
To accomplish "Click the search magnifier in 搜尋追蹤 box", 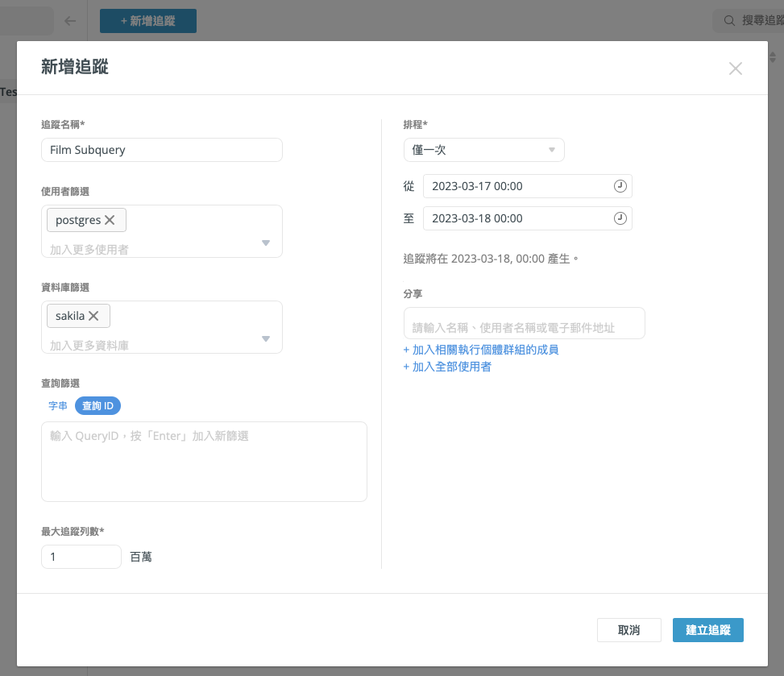I will coord(728,20).
